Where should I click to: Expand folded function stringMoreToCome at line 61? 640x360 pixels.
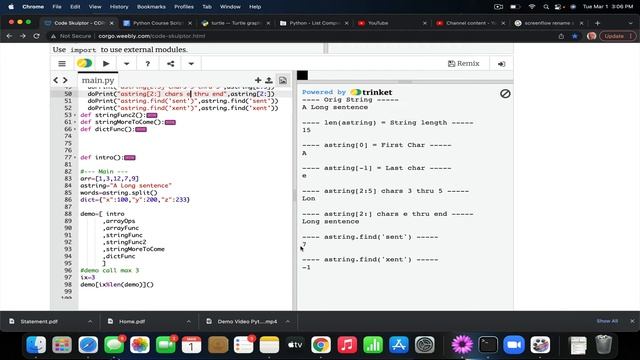[75, 122]
